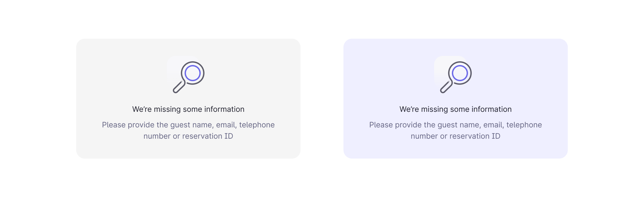Click the word "number" in lavender card
Viewport: 644px width, 215px height.
pos(424,136)
